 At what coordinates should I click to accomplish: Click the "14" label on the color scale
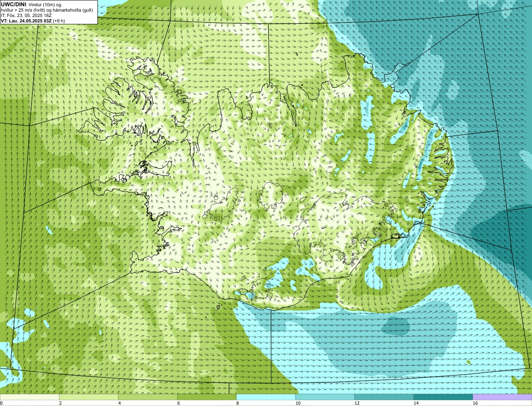point(416,403)
